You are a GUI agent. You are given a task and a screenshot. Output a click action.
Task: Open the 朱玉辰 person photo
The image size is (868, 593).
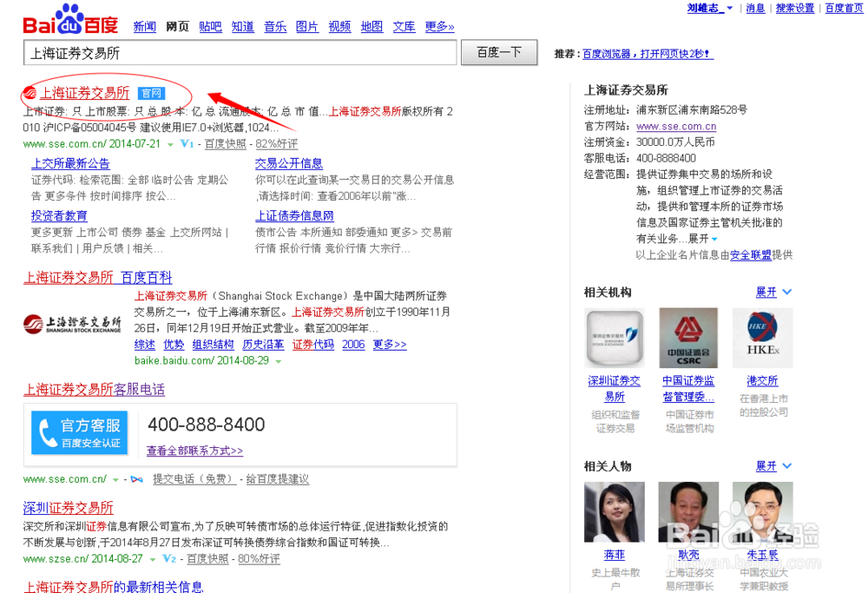pyautogui.click(x=763, y=512)
